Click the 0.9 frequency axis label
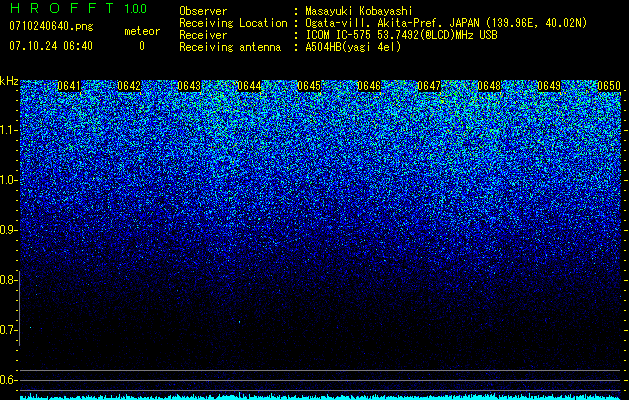The width and height of the screenshot is (629, 400). pos(8,230)
